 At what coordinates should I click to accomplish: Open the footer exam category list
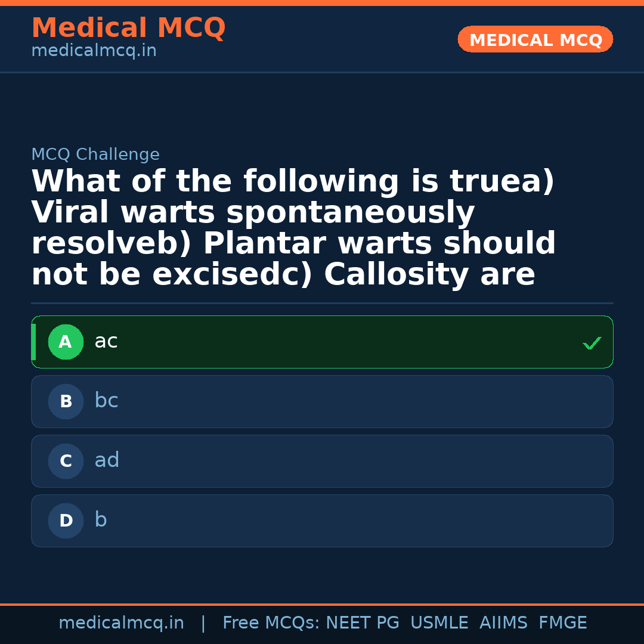(x=402, y=623)
